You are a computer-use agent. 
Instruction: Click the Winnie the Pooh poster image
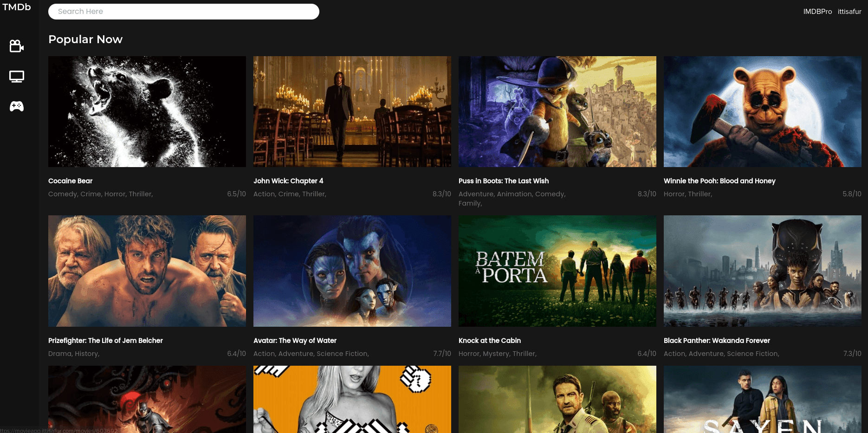click(x=762, y=111)
